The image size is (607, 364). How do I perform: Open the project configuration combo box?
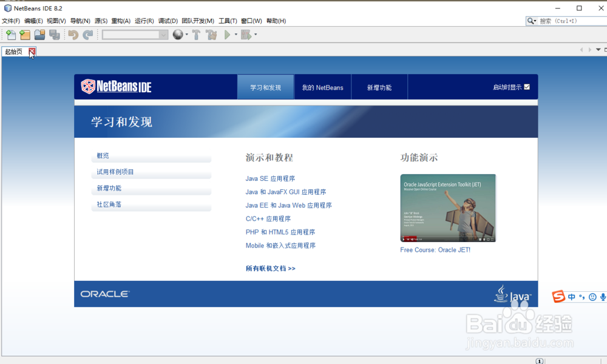(x=135, y=35)
